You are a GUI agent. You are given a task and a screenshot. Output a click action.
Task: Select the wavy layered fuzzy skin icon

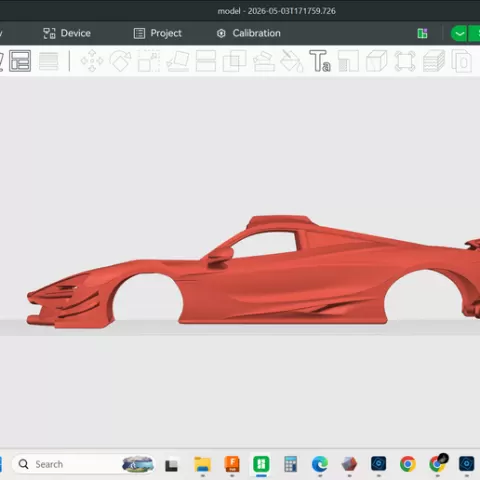pyautogui.click(x=434, y=61)
